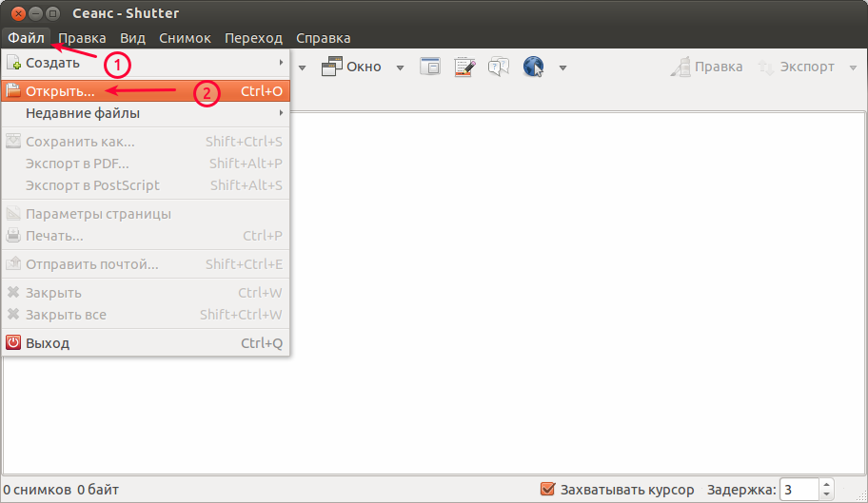Open the Снимок menu

click(185, 38)
